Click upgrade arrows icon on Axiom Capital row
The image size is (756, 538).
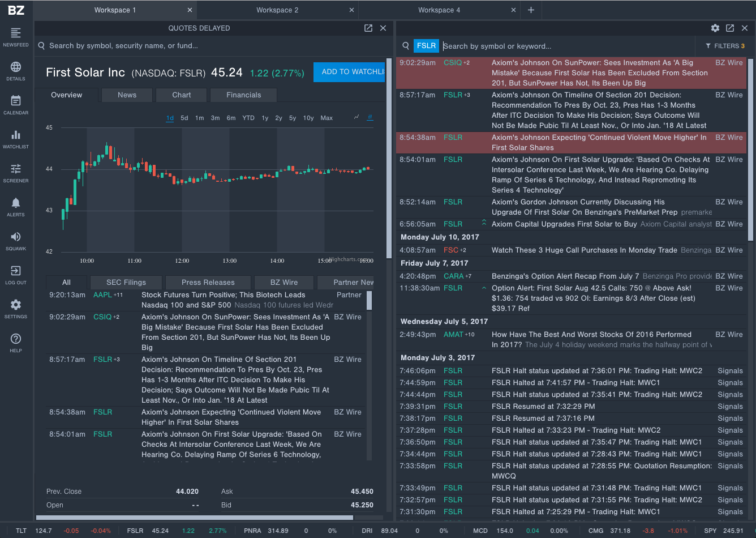484,222
